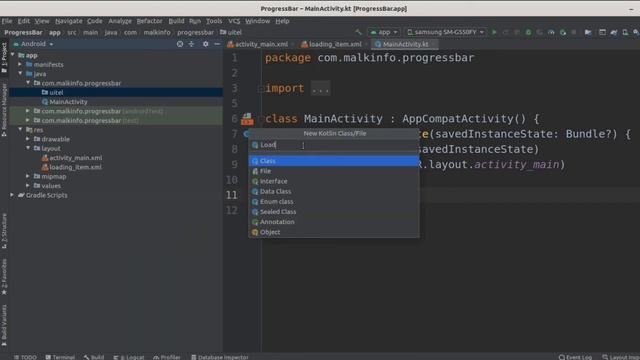Collapse the java folder arrow
The image size is (640, 360).
pyautogui.click(x=20, y=73)
